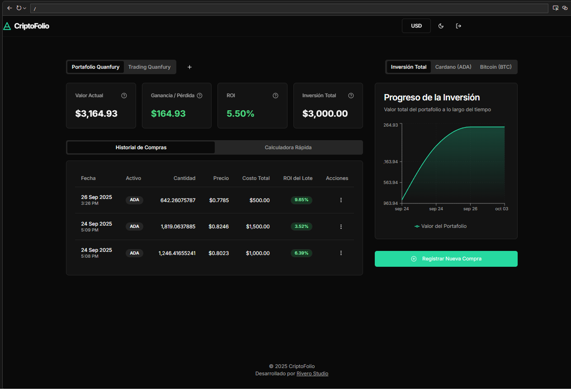Open the Valor Actual help icon
The image size is (571, 392).
coord(124,96)
